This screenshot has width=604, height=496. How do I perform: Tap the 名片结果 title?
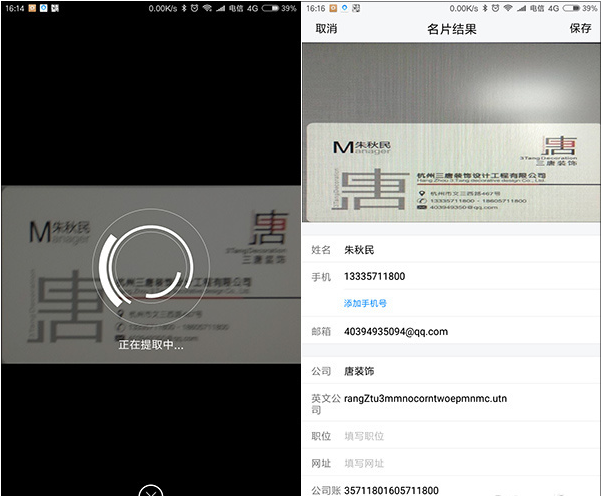(x=451, y=29)
